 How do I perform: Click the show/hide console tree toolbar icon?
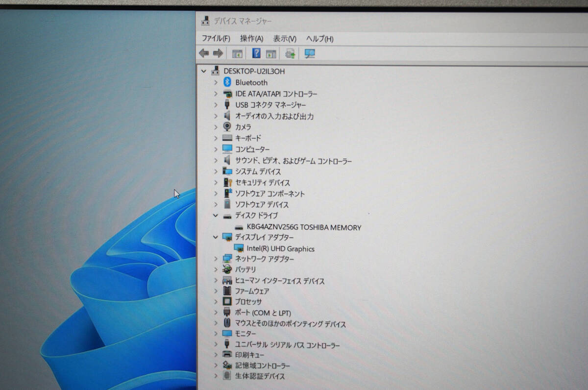click(238, 53)
